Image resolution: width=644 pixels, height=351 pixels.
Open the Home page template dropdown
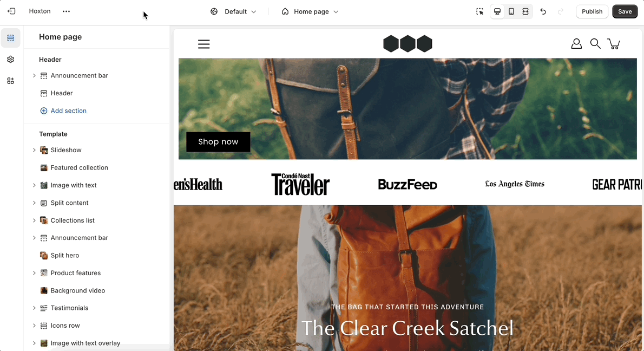coord(310,11)
